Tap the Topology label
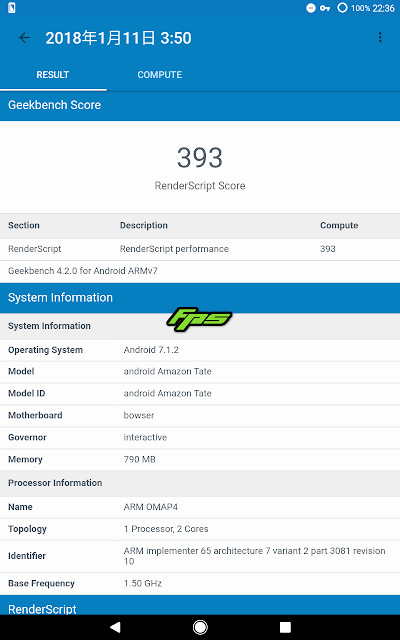Screen dimensions: 400x640 point(27,529)
